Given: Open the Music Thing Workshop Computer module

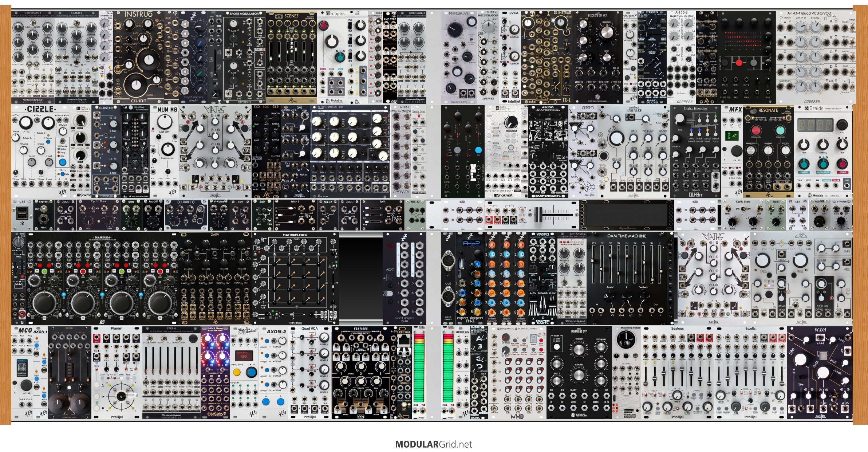Looking at the screenshot, I should 627,373.
